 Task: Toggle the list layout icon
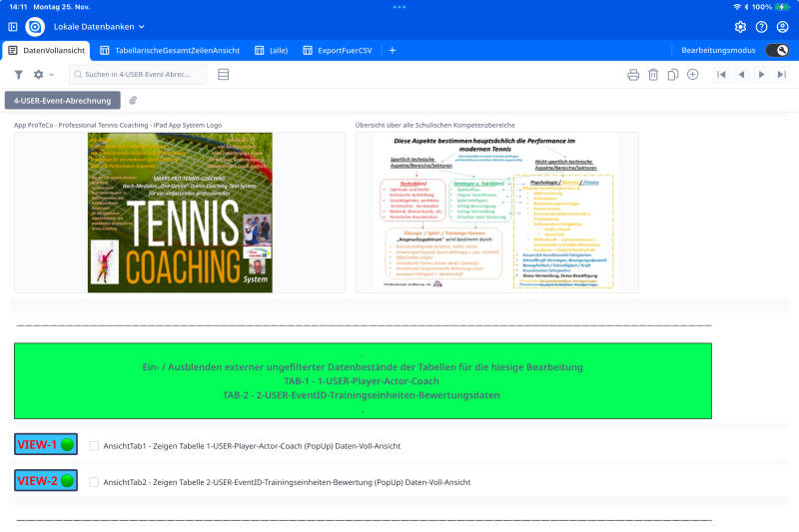223,74
